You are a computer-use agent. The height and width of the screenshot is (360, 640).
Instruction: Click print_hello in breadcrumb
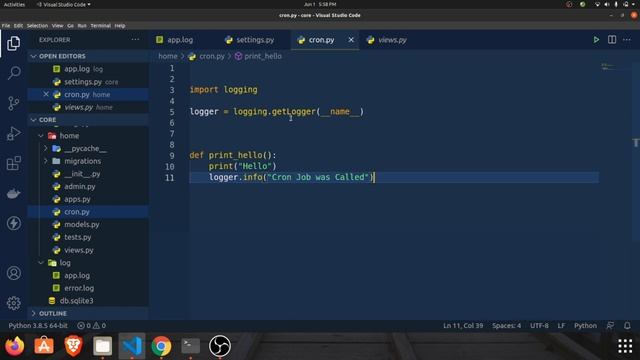click(262, 56)
